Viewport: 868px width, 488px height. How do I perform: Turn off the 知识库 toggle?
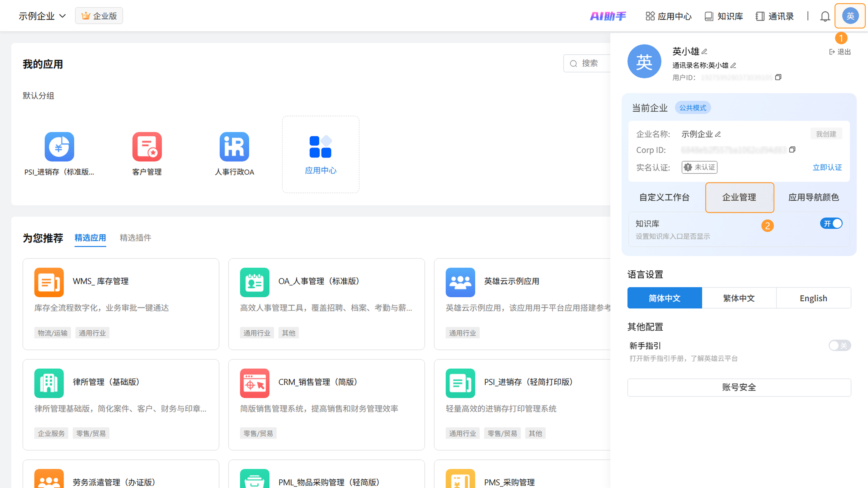(x=831, y=223)
